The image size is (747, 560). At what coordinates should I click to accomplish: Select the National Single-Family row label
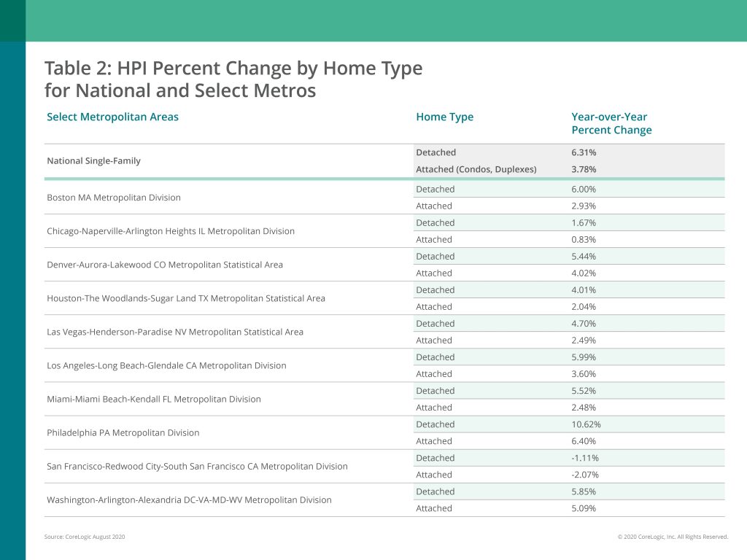point(94,161)
